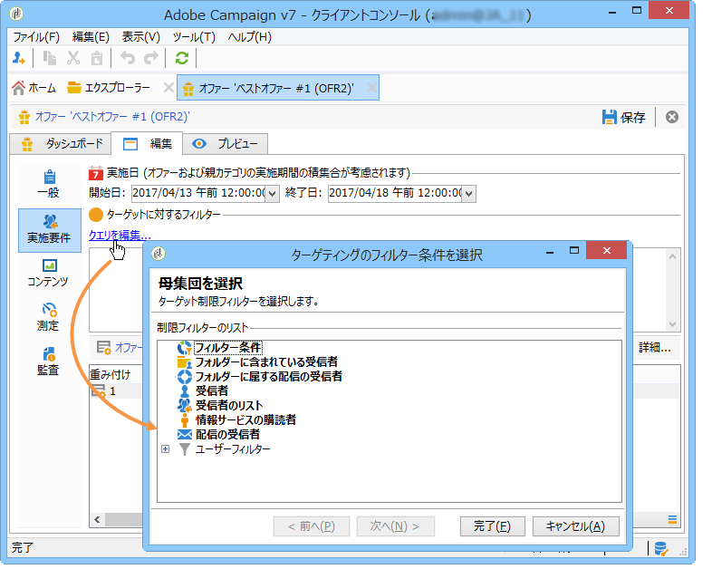Open the 終了日 date dropdown
Viewport: 712px width, 588px height.
tap(469, 193)
